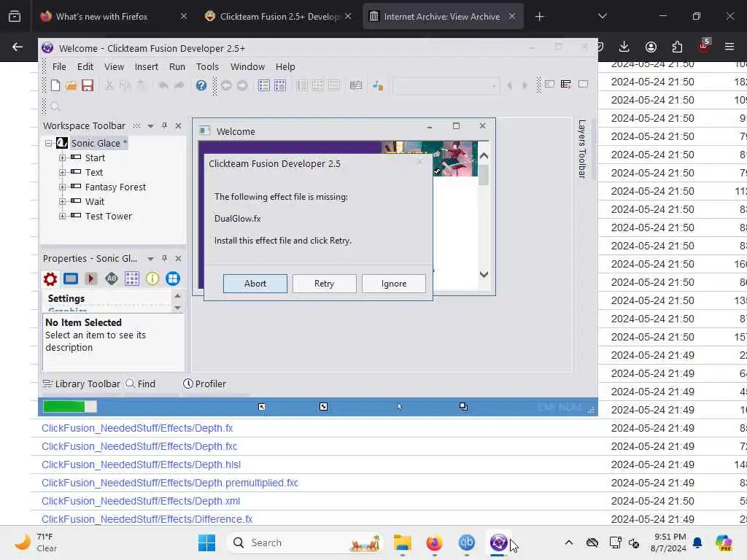
Task: Select the Runtime options tab icon
Action: 91,279
